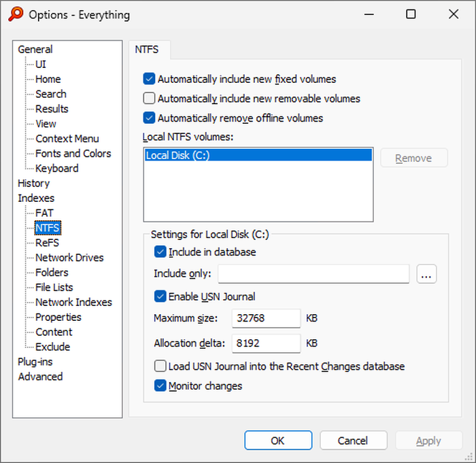Open the Include only browse button
This screenshot has width=476, height=463.
pyautogui.click(x=426, y=274)
